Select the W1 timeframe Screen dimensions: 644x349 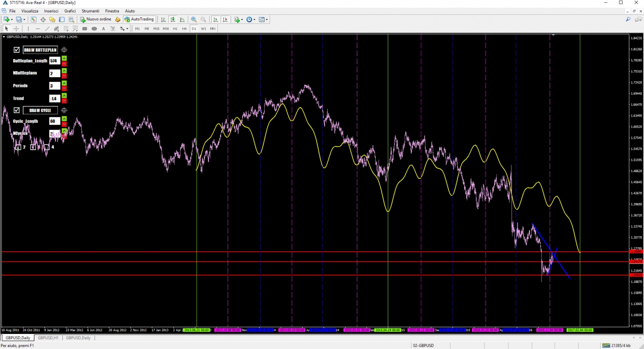click(x=204, y=29)
